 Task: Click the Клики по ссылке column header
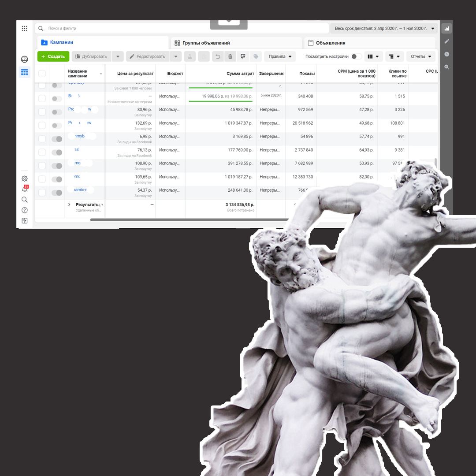(x=398, y=74)
